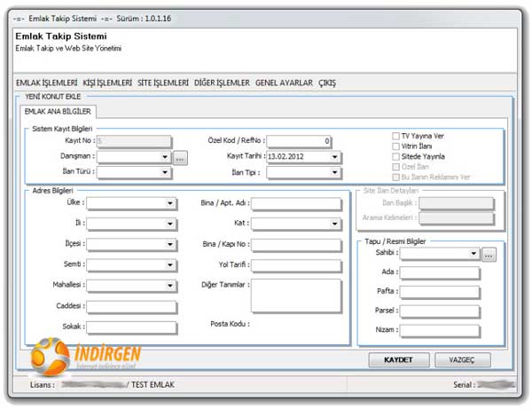Open the EMLAK İŞLEMLERİ menu
The image size is (532, 410).
(x=47, y=83)
